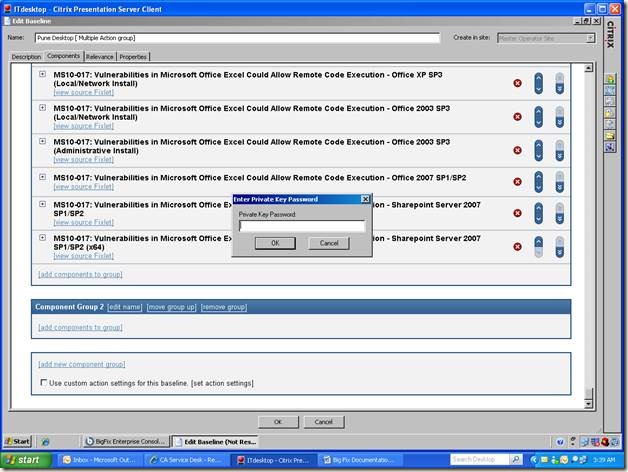Image resolution: width=628 pixels, height=472 pixels.
Task: Move Office 2003 SP3 Administrative Install down
Action: [539, 156]
